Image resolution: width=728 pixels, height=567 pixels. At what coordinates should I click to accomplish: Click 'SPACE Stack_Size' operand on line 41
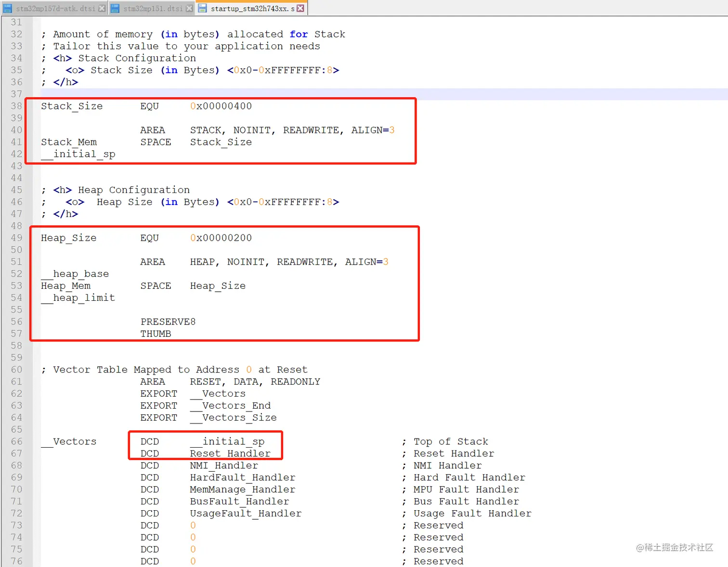[221, 142]
